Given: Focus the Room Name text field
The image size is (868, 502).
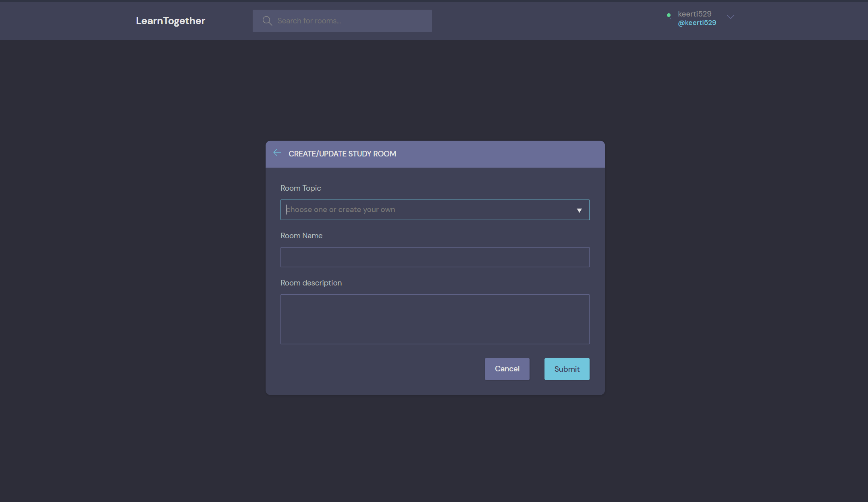Looking at the screenshot, I should pos(435,257).
